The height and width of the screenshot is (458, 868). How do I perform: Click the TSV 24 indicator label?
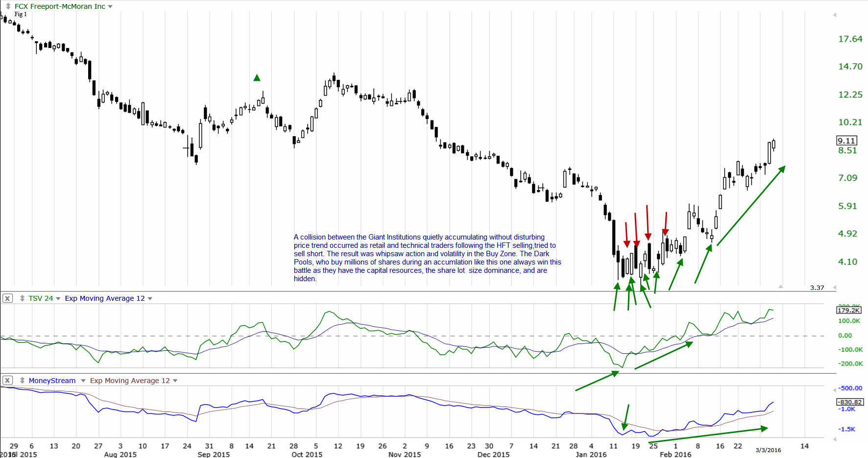41,298
